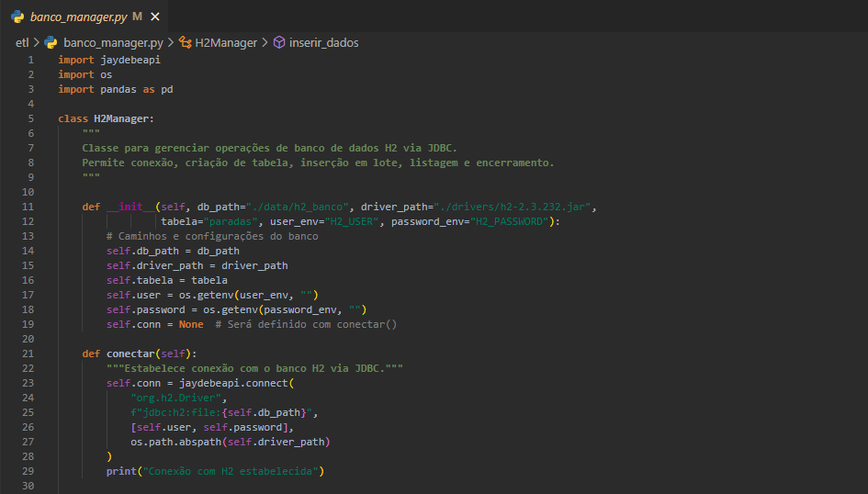Viewport: 868px width, 494px height.
Task: Click docstring line 'Permite conexão, criação de tabela'
Action: tap(318, 163)
